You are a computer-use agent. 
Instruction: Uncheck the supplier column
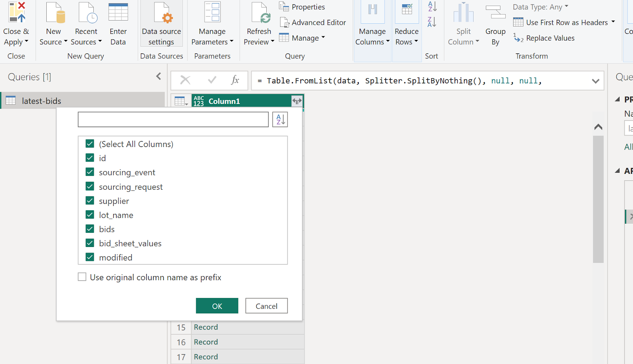90,201
